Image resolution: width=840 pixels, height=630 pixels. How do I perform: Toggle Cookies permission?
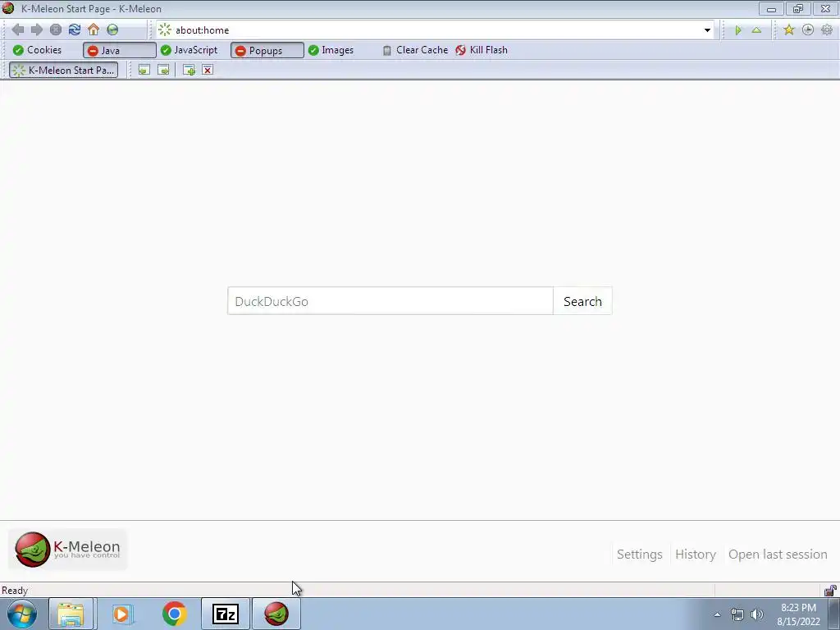37,50
